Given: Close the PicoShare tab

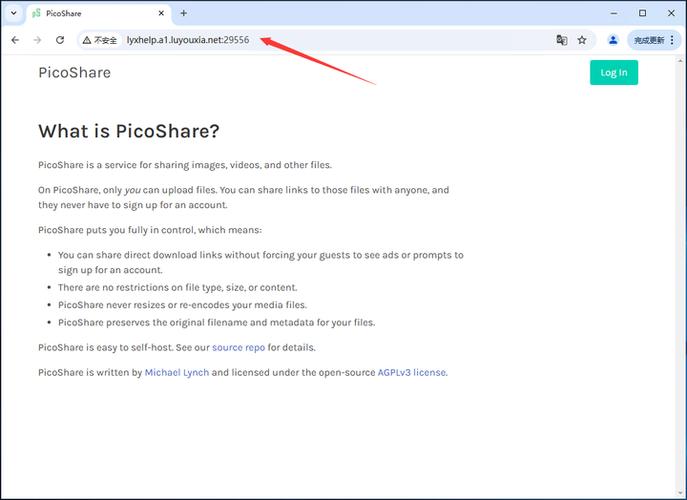Looking at the screenshot, I should coord(161,13).
